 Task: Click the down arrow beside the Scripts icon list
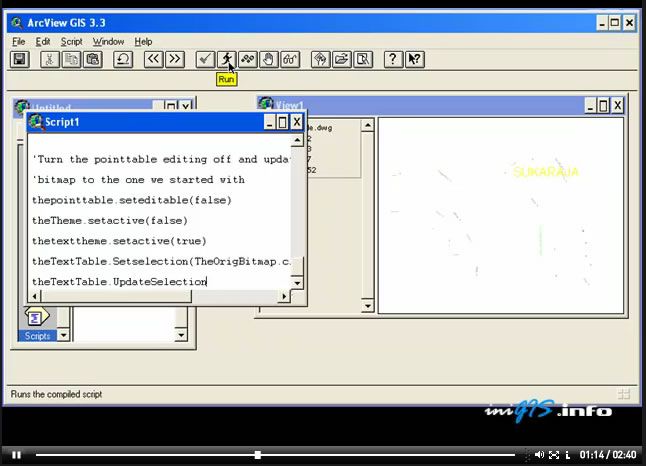coord(63,335)
